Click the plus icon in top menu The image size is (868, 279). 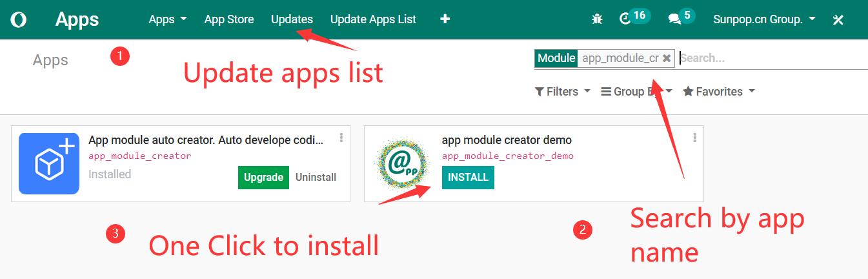445,19
